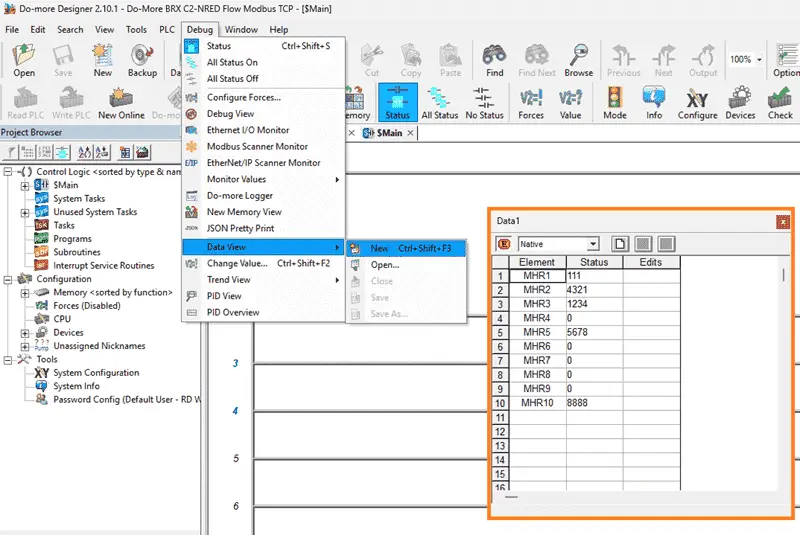Select Subroutines in Project Browser
Image resolution: width=800 pixels, height=535 pixels.
(77, 252)
